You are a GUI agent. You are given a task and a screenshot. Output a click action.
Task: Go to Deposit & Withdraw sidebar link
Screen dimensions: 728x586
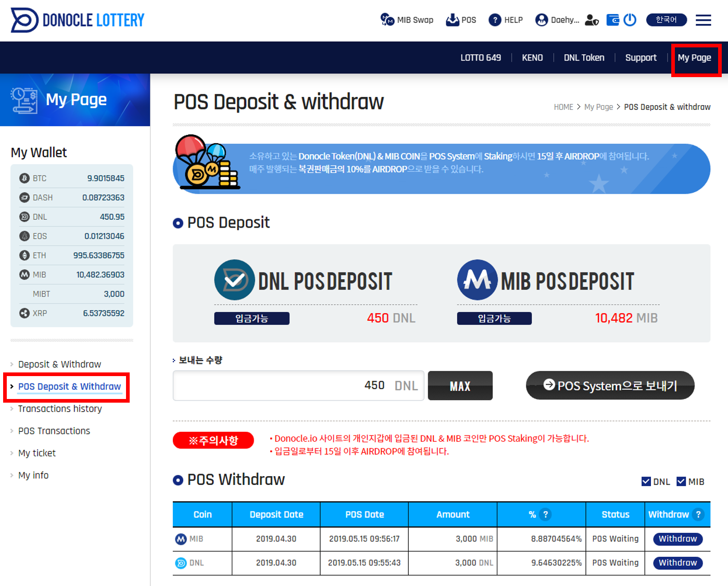[x=59, y=364]
